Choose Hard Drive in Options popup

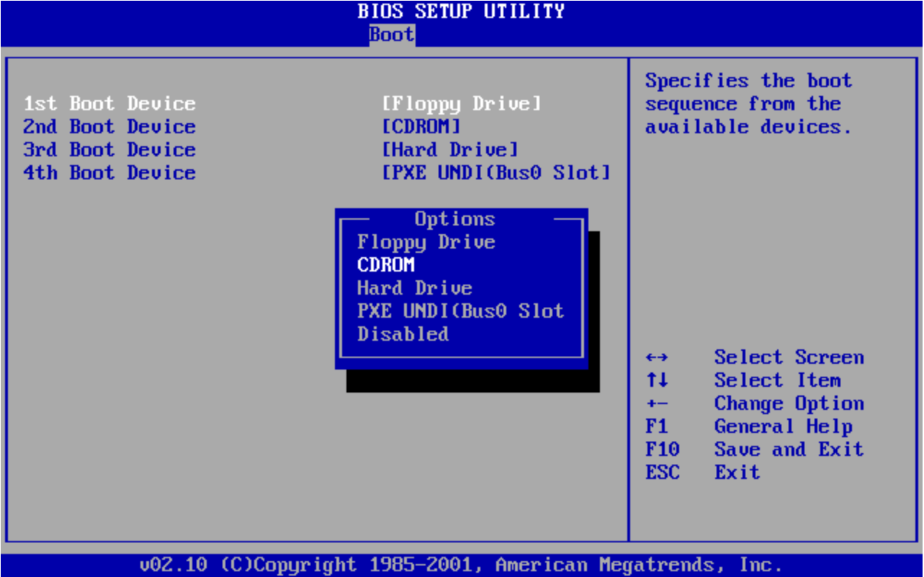(x=415, y=288)
